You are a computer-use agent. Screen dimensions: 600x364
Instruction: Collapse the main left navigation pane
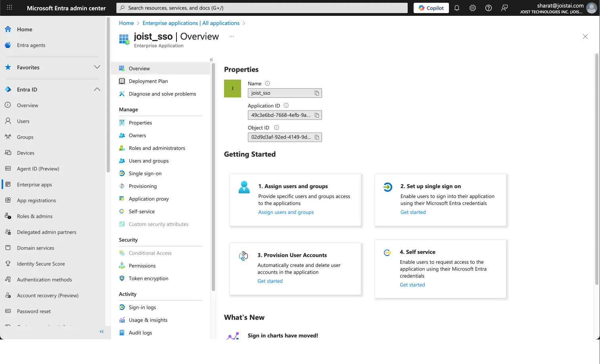point(102,332)
